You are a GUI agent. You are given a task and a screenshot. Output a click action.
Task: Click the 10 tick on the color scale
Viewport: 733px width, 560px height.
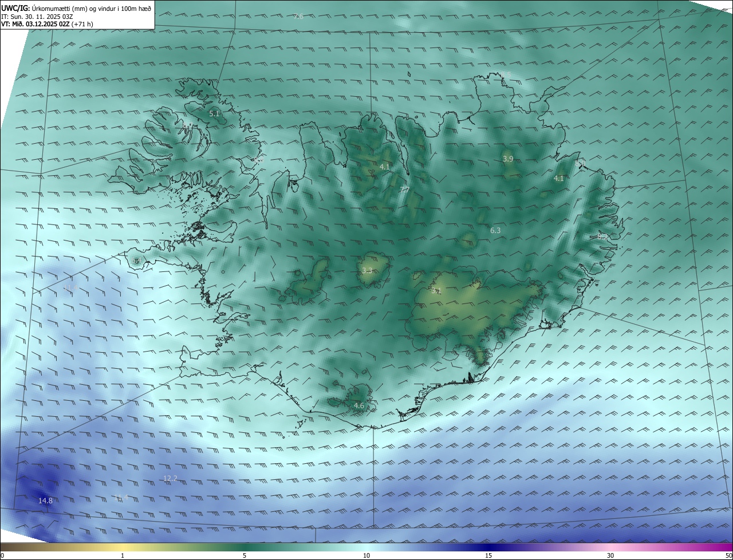coord(366,555)
